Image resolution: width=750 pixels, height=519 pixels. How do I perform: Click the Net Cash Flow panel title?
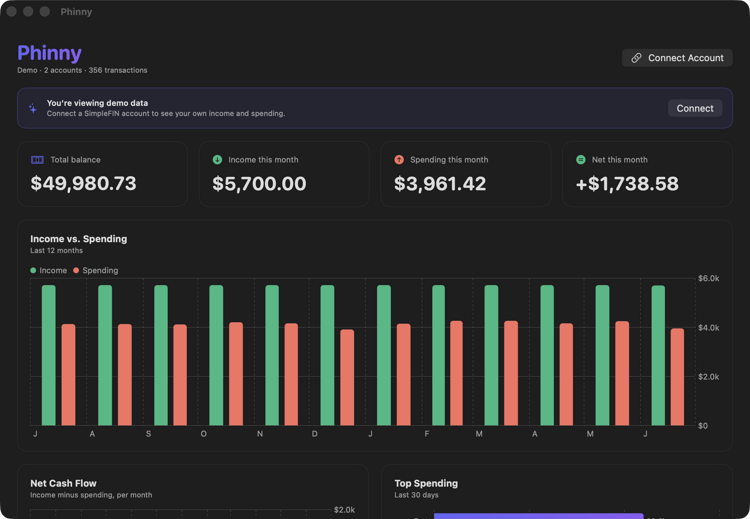pyautogui.click(x=63, y=483)
